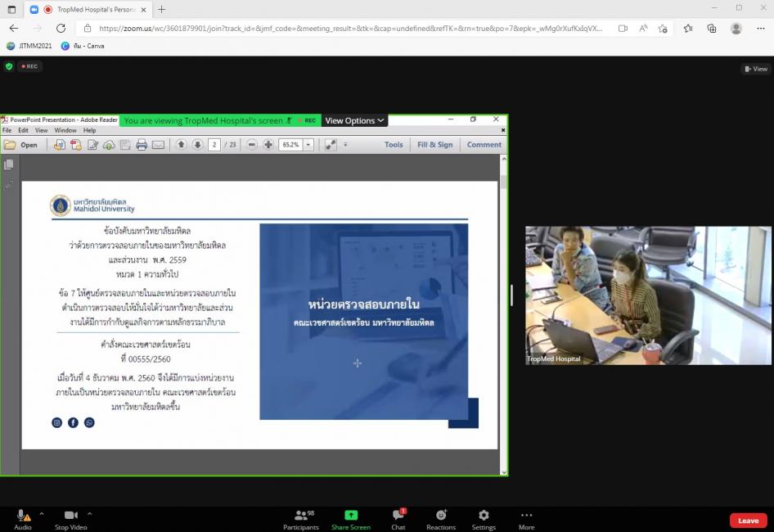Click the Convert PDF export icon

click(76, 145)
